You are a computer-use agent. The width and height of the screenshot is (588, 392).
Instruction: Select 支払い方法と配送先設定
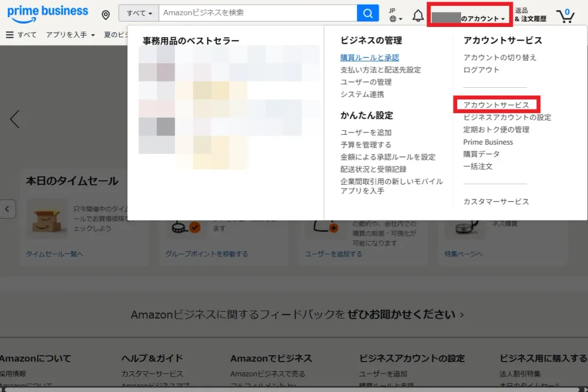point(380,70)
